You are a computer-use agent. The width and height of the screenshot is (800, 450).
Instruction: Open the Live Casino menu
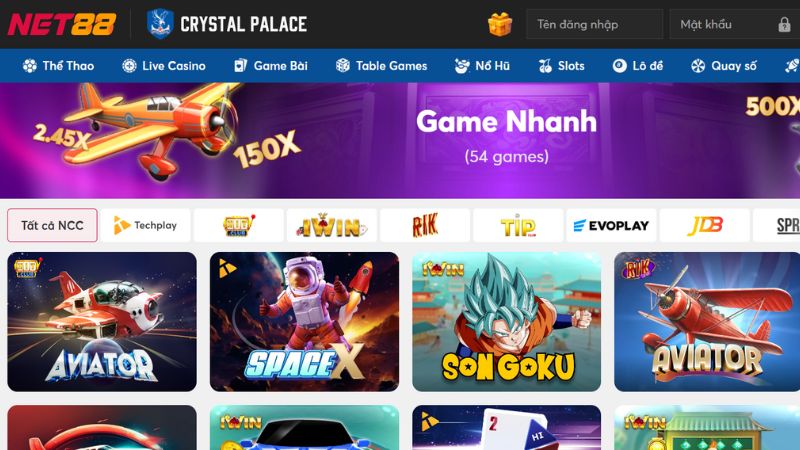point(164,66)
